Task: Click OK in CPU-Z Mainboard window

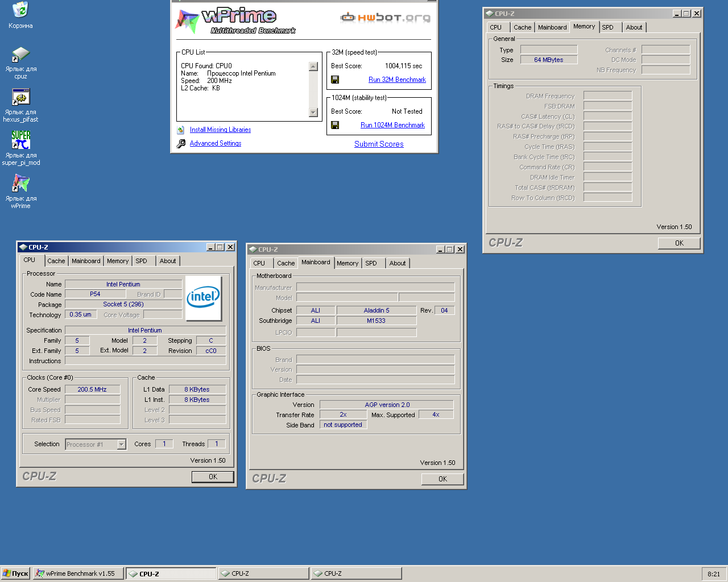Action: [x=442, y=479]
